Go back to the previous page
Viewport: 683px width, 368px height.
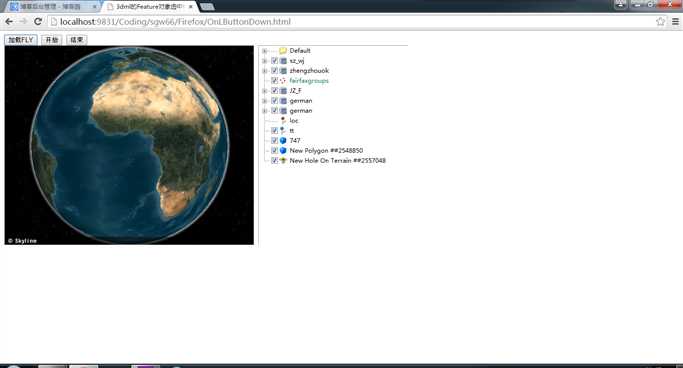pyautogui.click(x=9, y=21)
